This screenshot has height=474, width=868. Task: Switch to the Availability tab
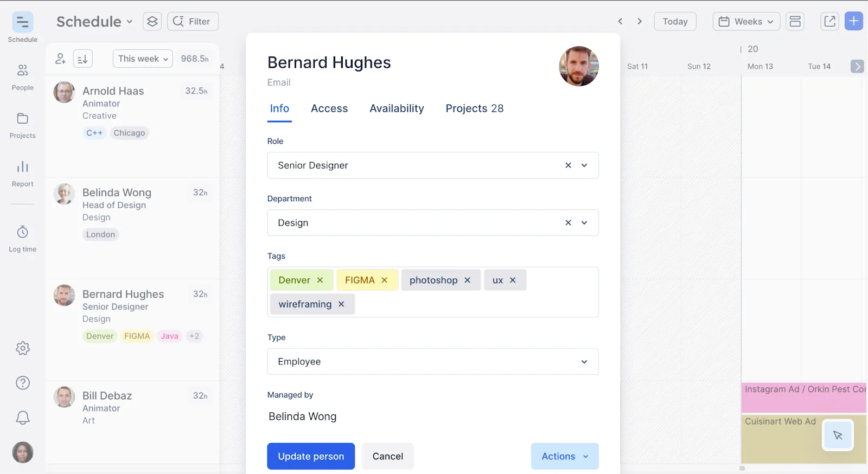point(397,108)
